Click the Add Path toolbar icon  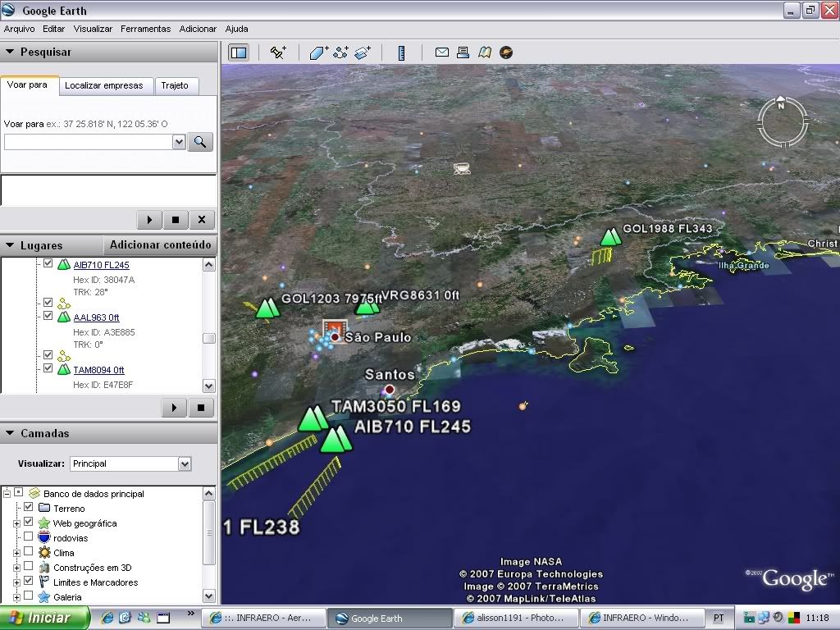[x=340, y=52]
